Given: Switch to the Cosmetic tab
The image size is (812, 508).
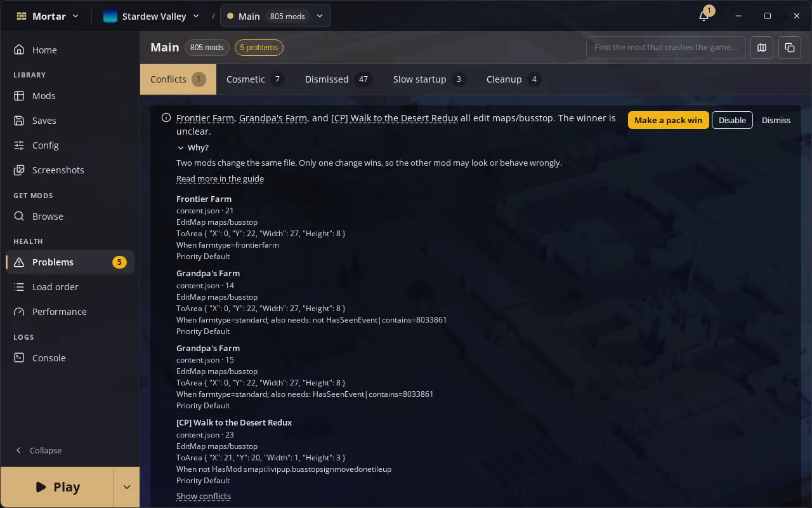Looking at the screenshot, I should [x=255, y=79].
